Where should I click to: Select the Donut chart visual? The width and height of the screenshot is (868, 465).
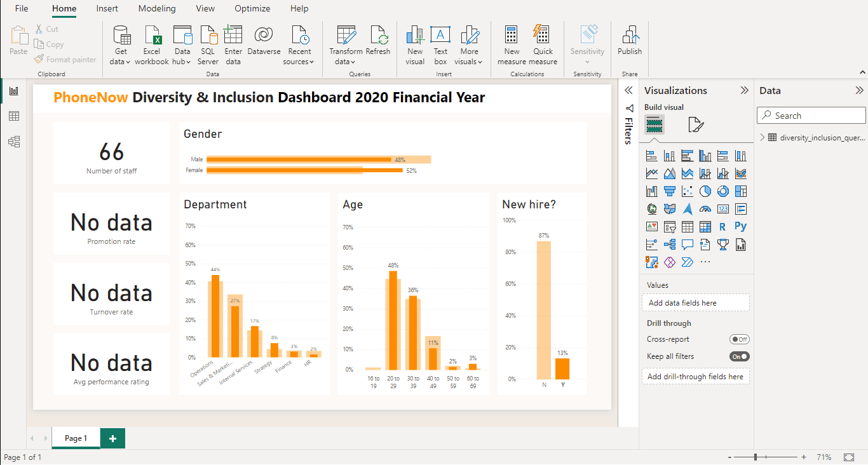(723, 191)
